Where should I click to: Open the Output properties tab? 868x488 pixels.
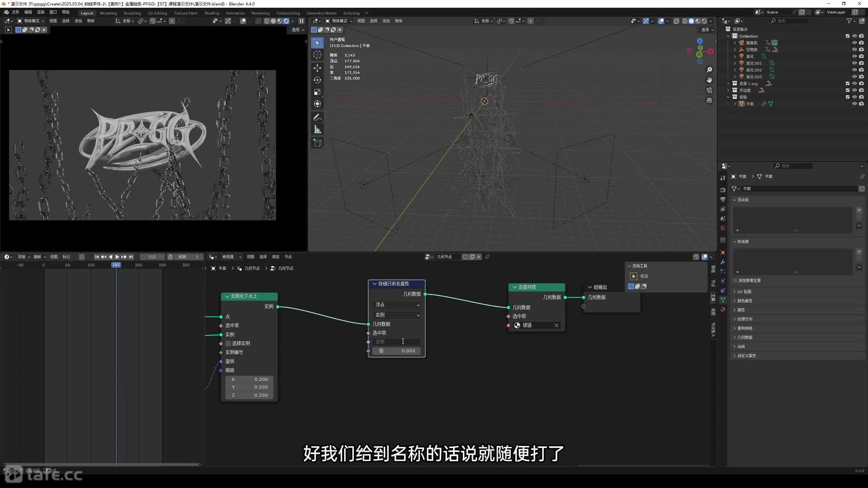pyautogui.click(x=723, y=199)
